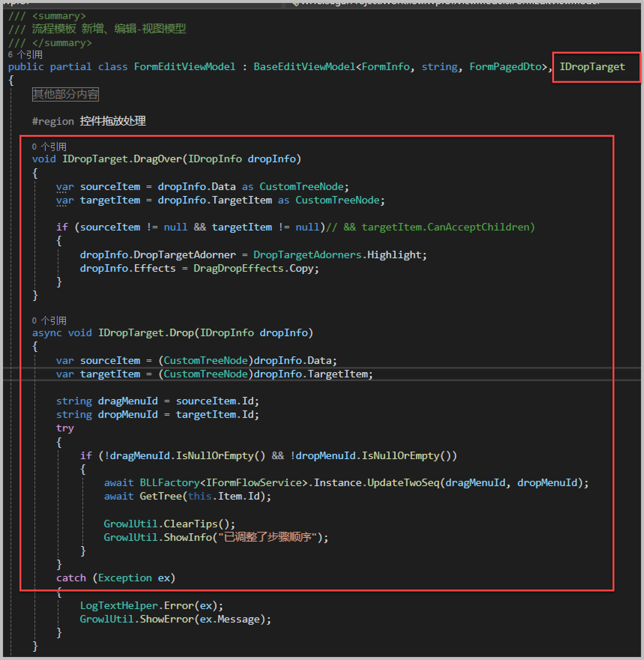
Task: Click '(CustomTreeNode)dropInfo.TargetItem' cast line
Action: pos(214,374)
